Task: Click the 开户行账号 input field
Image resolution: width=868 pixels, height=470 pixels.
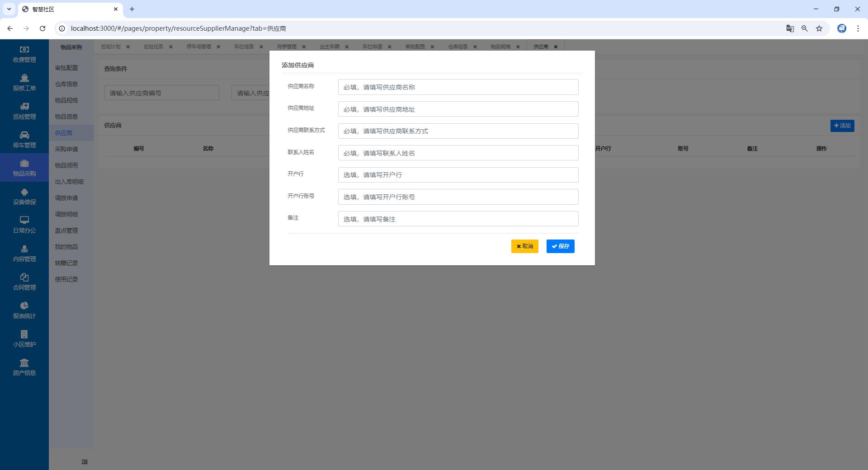Action: tap(458, 197)
